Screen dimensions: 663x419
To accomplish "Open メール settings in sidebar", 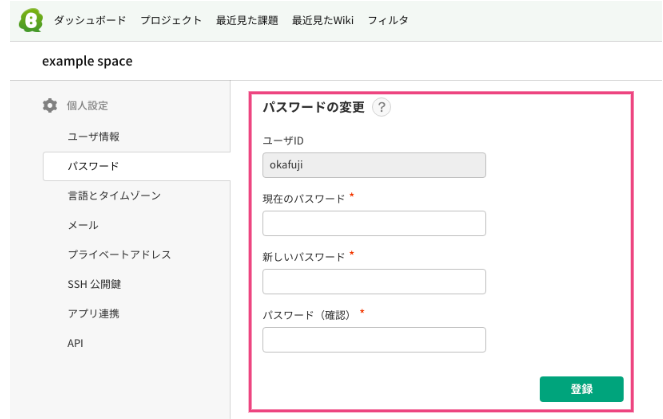I will [83, 225].
